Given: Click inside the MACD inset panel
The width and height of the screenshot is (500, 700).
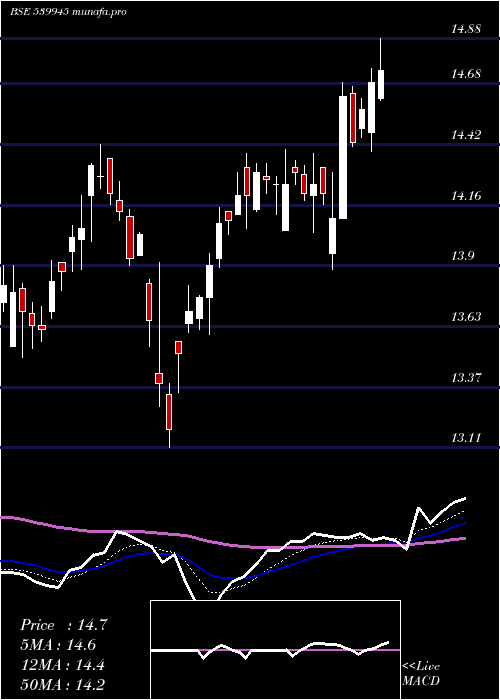Looking at the screenshot, I should click(x=275, y=650).
